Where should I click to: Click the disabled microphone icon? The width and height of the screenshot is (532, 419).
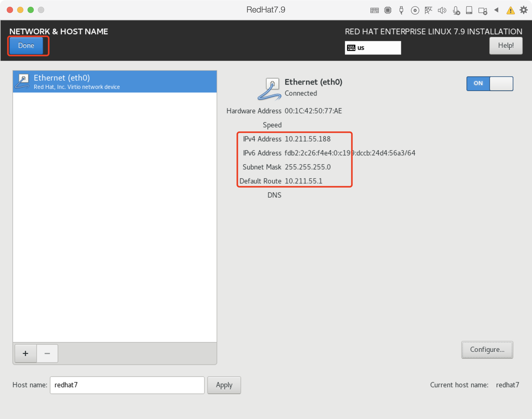coord(456,10)
